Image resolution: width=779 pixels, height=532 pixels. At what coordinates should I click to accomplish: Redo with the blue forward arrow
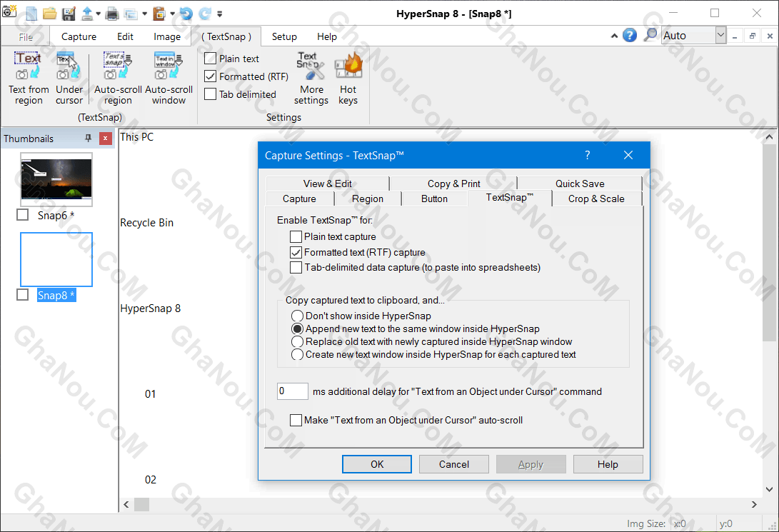[x=205, y=14]
